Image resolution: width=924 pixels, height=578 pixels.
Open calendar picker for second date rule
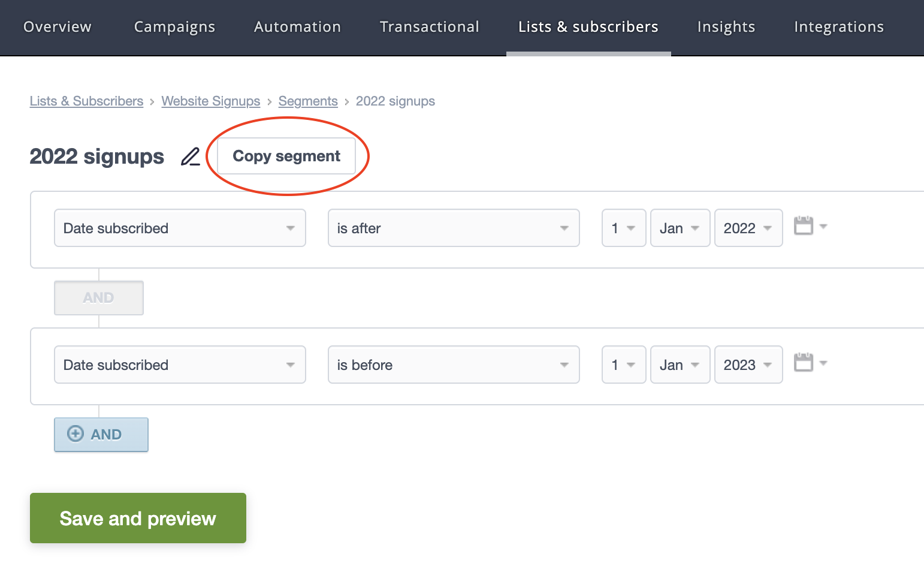pyautogui.click(x=809, y=363)
